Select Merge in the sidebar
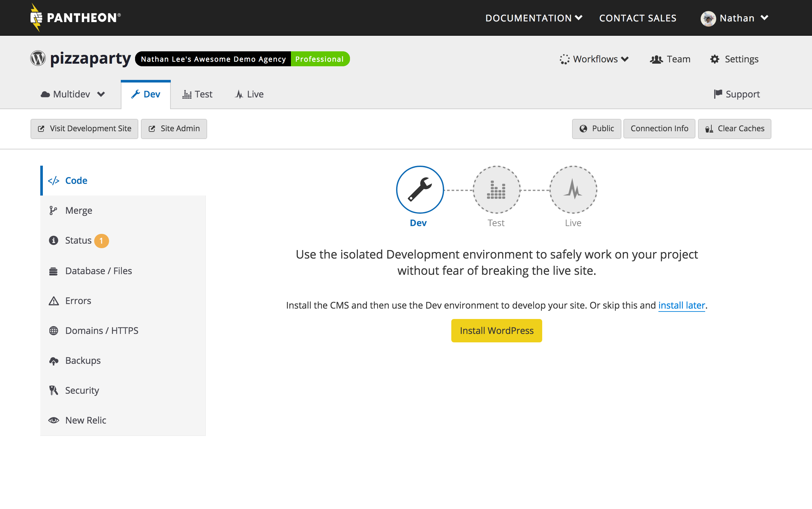 (123, 211)
